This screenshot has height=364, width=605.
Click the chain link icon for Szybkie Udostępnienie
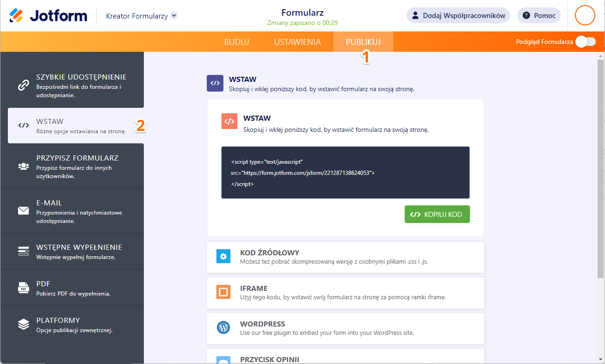[23, 86]
